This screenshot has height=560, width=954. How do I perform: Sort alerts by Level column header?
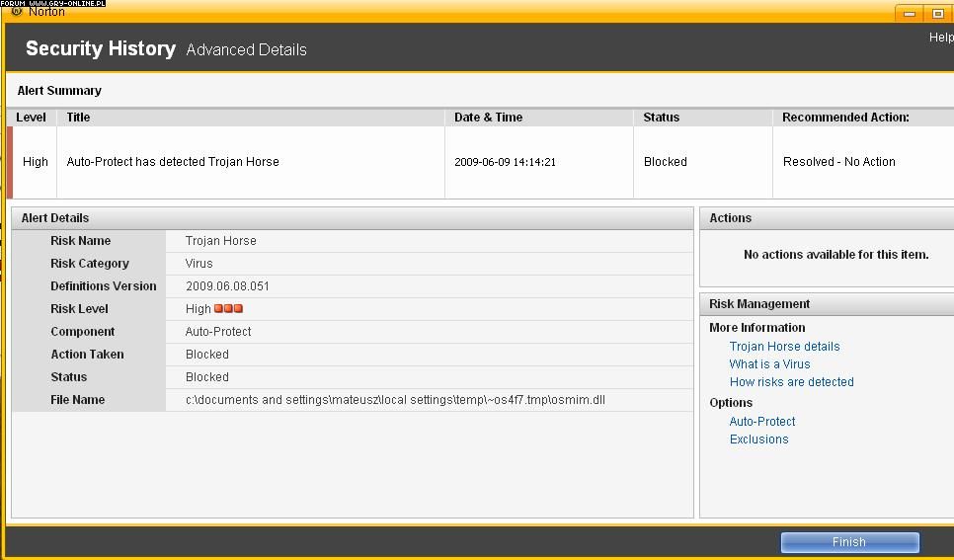coord(32,118)
